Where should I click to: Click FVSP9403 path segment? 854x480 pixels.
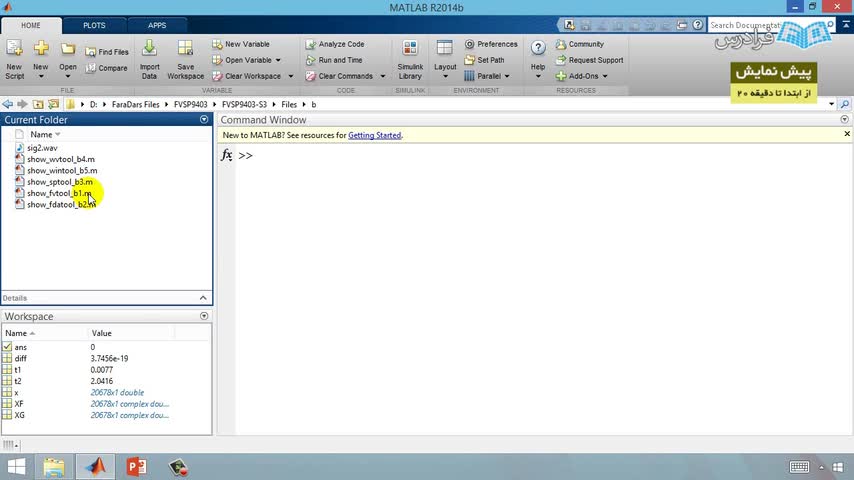[x=191, y=105]
